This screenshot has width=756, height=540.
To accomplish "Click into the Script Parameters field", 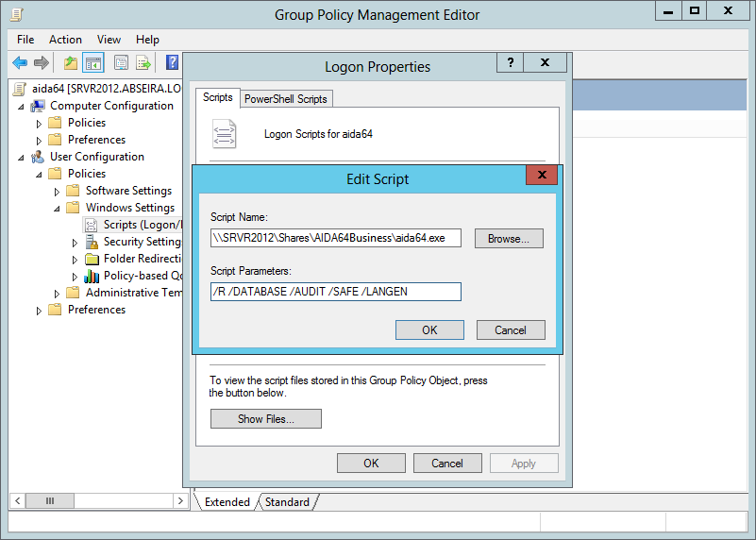I will [x=336, y=292].
